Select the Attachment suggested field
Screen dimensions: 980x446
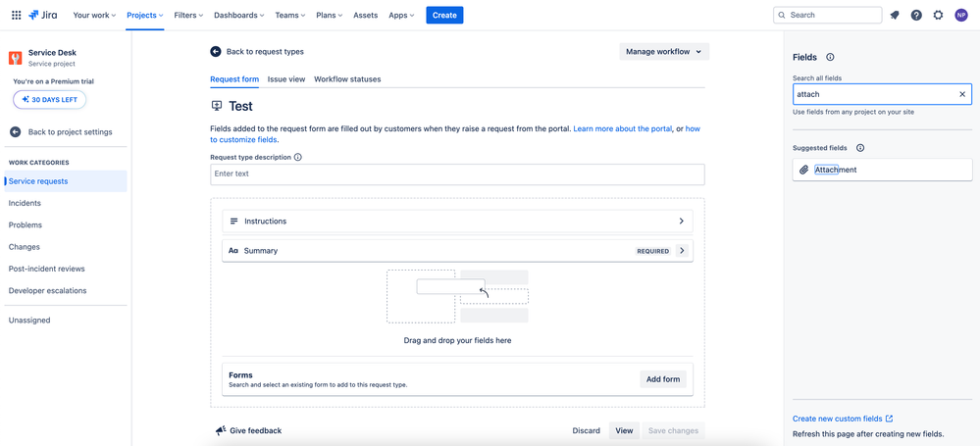[883, 170]
